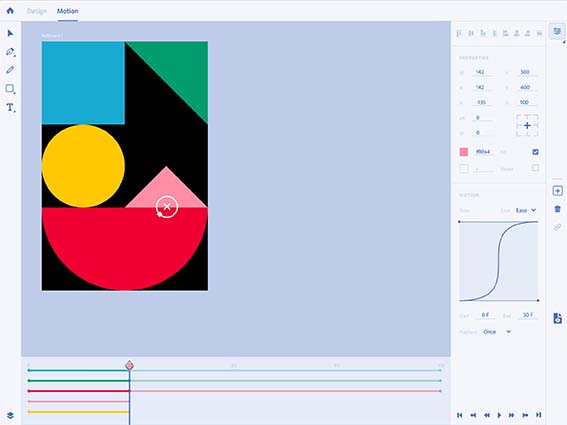
Task: Click the home icon
Action: click(x=10, y=10)
